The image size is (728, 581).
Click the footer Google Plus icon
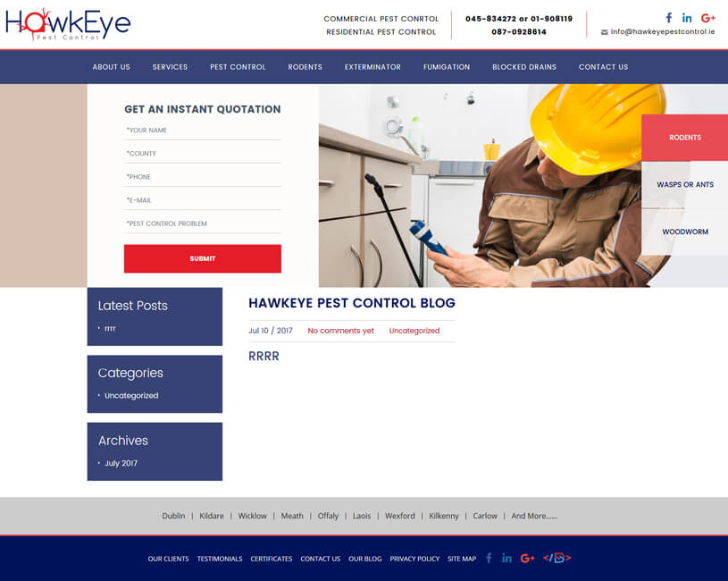[x=527, y=558]
